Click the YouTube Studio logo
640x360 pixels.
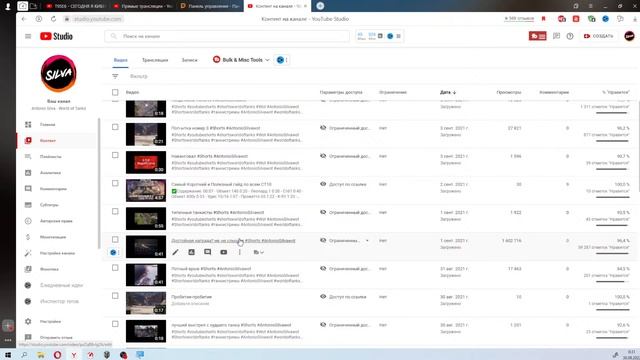(56, 36)
